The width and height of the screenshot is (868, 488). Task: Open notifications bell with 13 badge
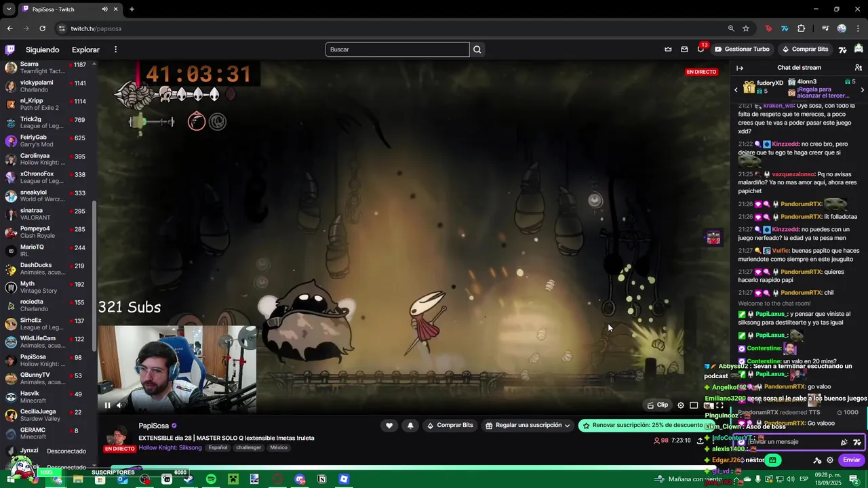[x=701, y=49]
